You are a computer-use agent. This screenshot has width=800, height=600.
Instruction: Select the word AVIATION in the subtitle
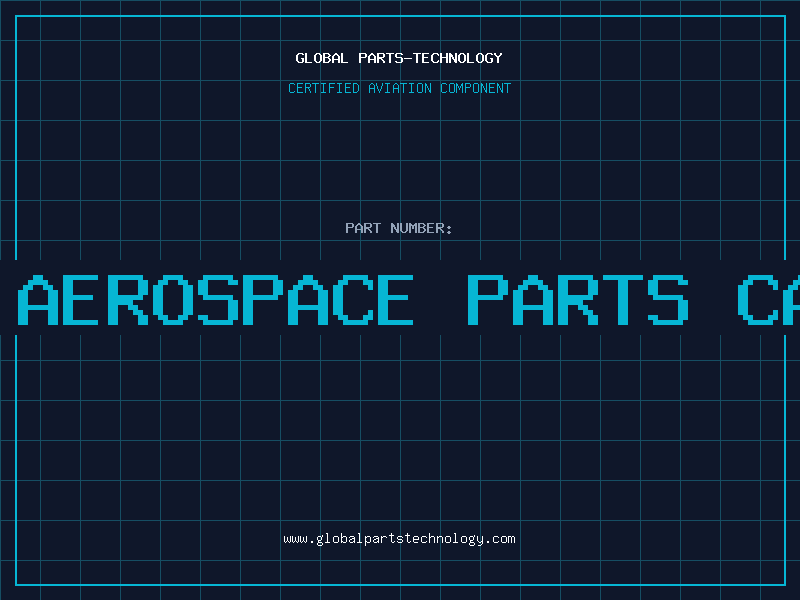click(x=400, y=88)
